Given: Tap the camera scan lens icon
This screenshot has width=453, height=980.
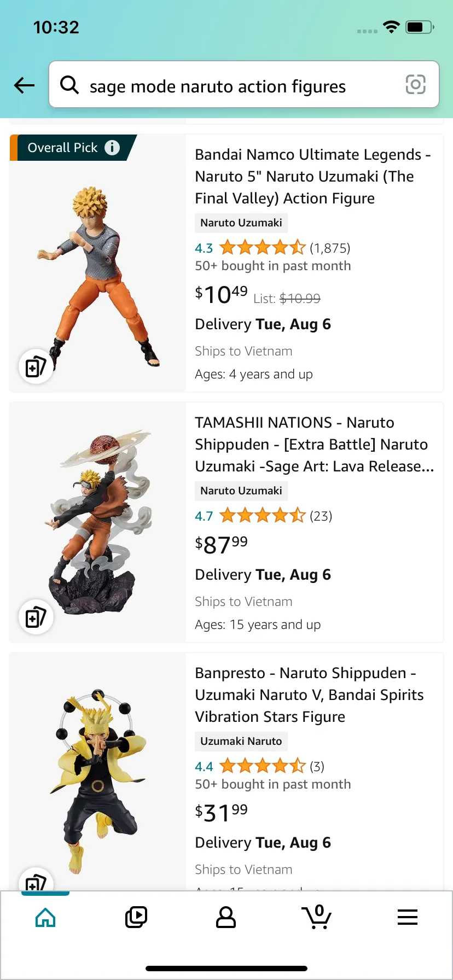Looking at the screenshot, I should click(415, 85).
